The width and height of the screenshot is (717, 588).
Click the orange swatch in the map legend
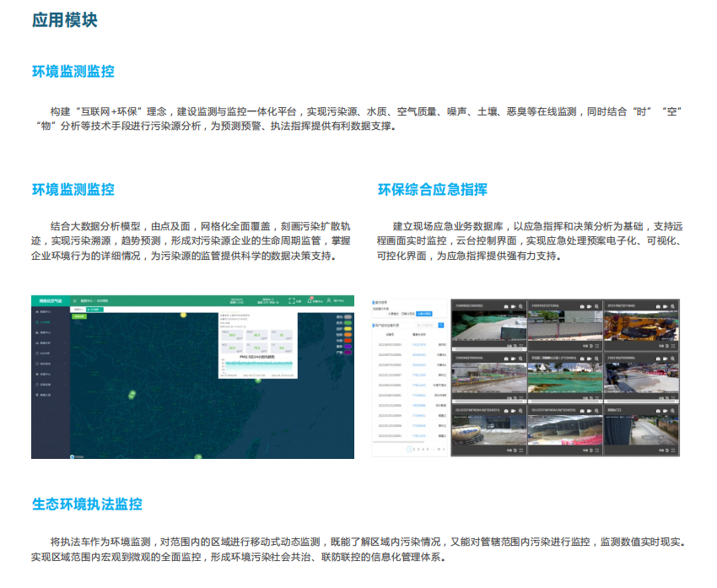(348, 335)
